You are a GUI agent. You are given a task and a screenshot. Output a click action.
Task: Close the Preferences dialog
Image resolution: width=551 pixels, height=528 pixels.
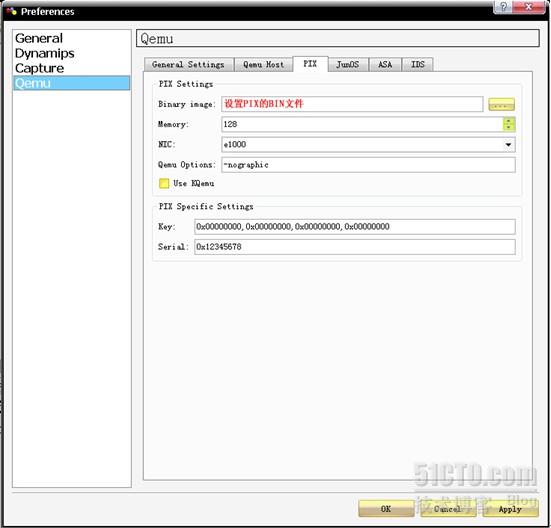[x=529, y=7]
